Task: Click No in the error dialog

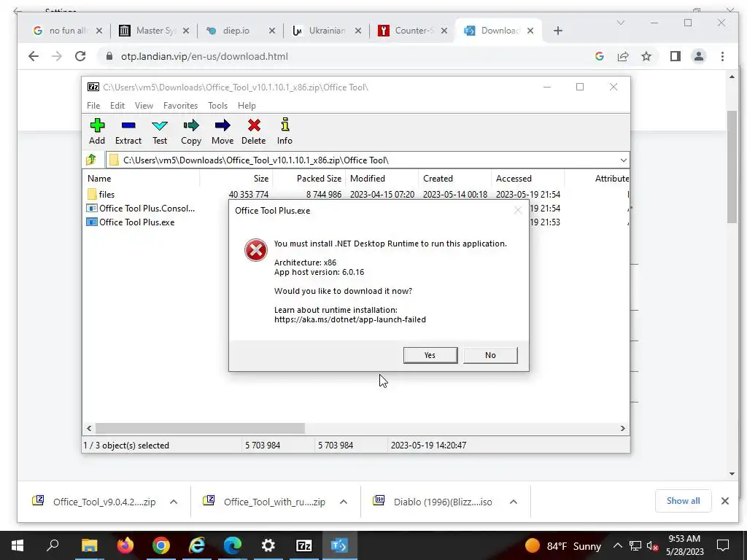Action: 490,355
